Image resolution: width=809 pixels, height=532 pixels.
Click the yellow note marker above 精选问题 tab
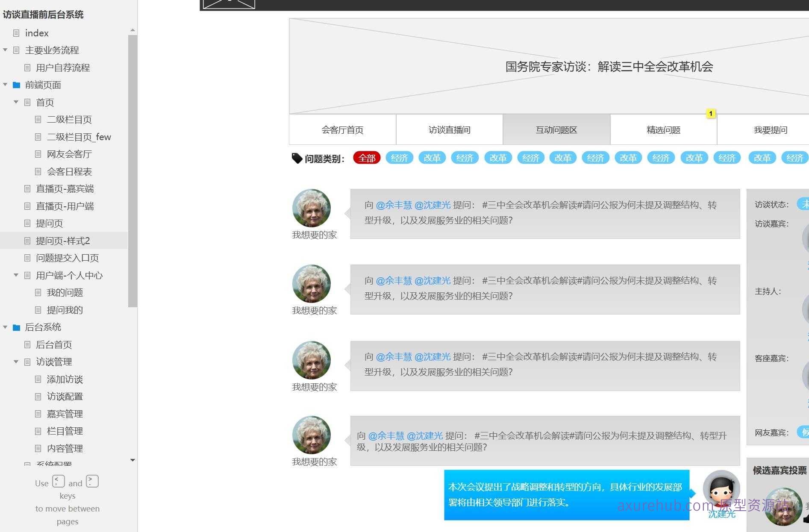pyautogui.click(x=710, y=114)
